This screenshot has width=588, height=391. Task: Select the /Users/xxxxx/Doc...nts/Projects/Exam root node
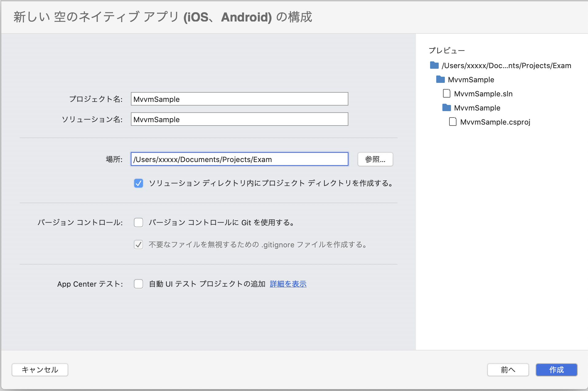pyautogui.click(x=506, y=65)
